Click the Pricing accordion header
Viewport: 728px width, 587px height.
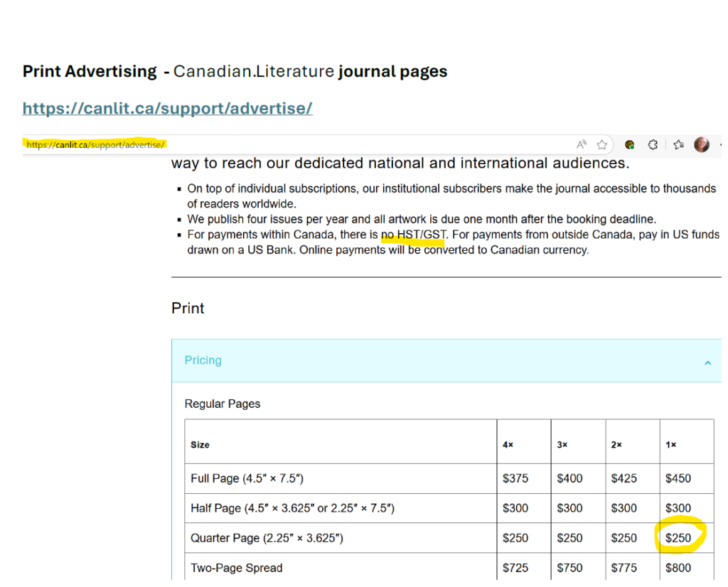pyautogui.click(x=446, y=360)
